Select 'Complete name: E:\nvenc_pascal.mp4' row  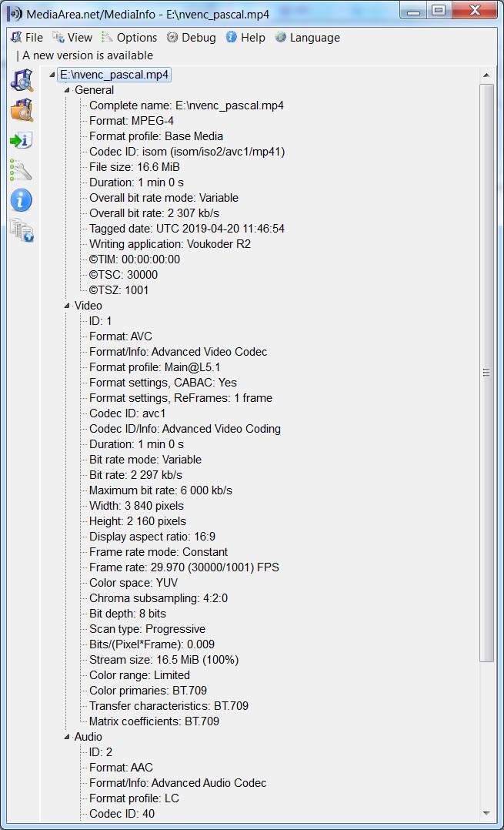186,105
